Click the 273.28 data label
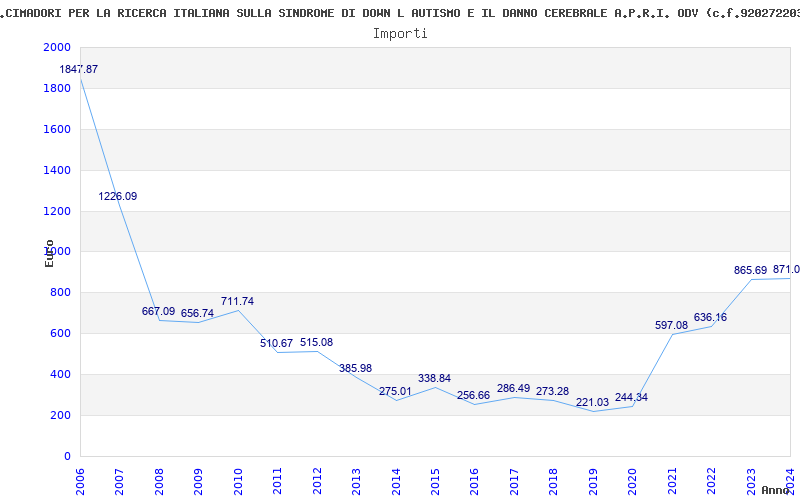 (x=553, y=392)
